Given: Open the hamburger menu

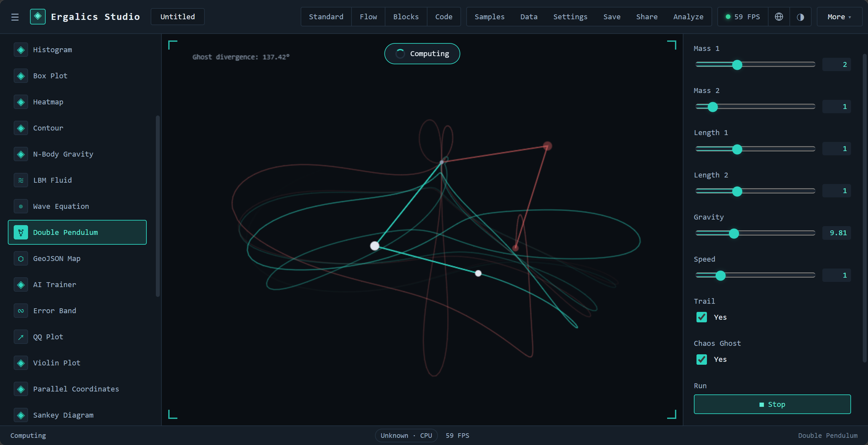Looking at the screenshot, I should 15,17.
